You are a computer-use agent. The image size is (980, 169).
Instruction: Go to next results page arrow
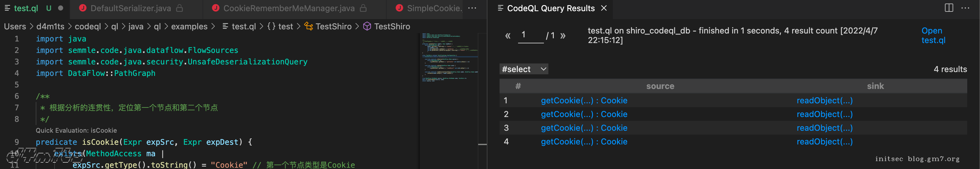tap(563, 36)
